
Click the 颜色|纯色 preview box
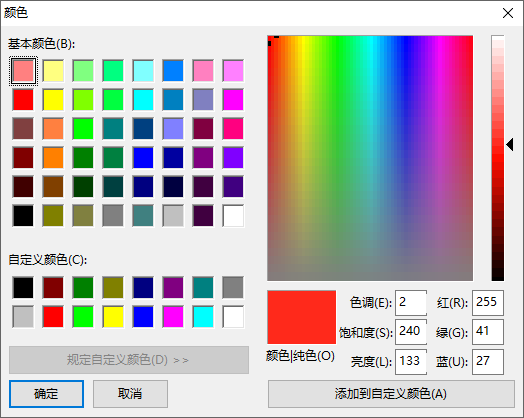click(301, 317)
